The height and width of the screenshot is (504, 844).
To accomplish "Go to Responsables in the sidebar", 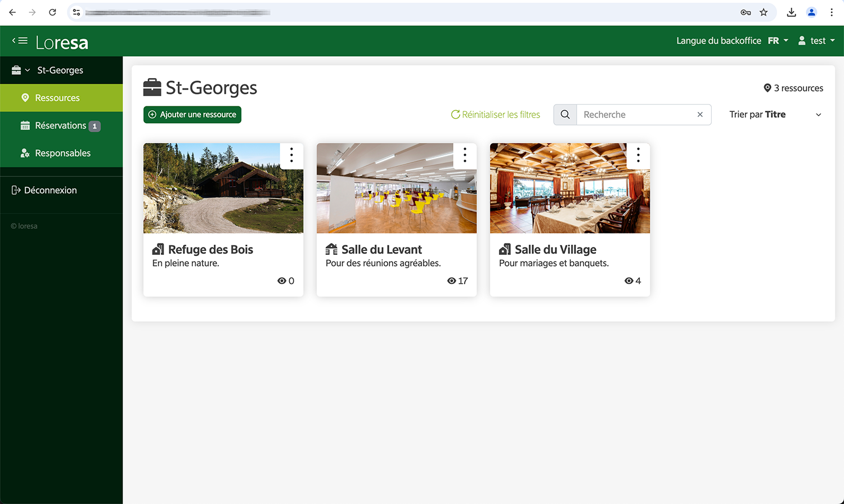I will click(62, 153).
